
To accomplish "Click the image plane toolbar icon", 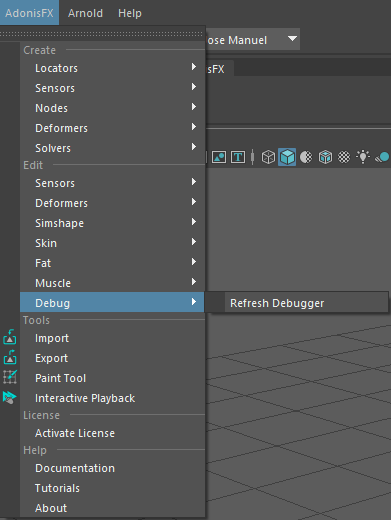I will (219, 157).
